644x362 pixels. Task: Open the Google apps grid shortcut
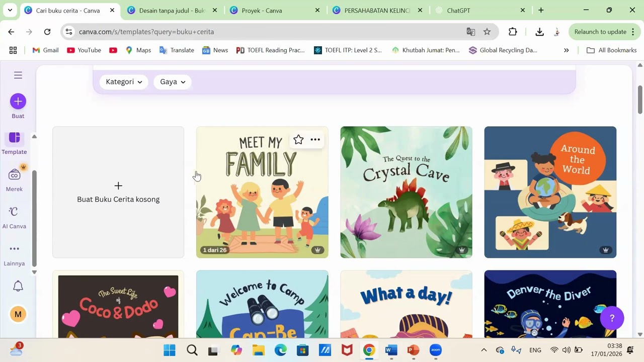tap(13, 50)
